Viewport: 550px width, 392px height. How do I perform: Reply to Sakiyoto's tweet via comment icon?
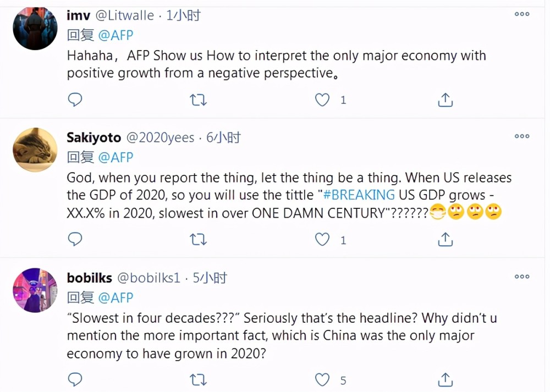click(75, 239)
